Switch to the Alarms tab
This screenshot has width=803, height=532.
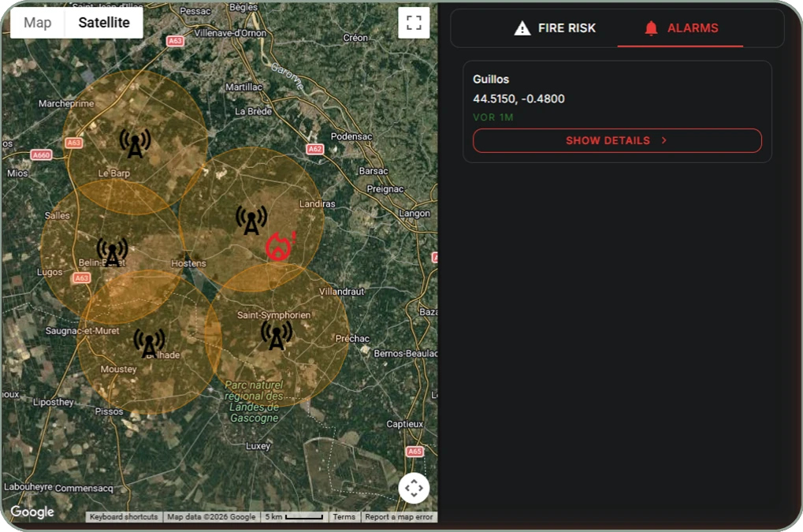point(681,28)
